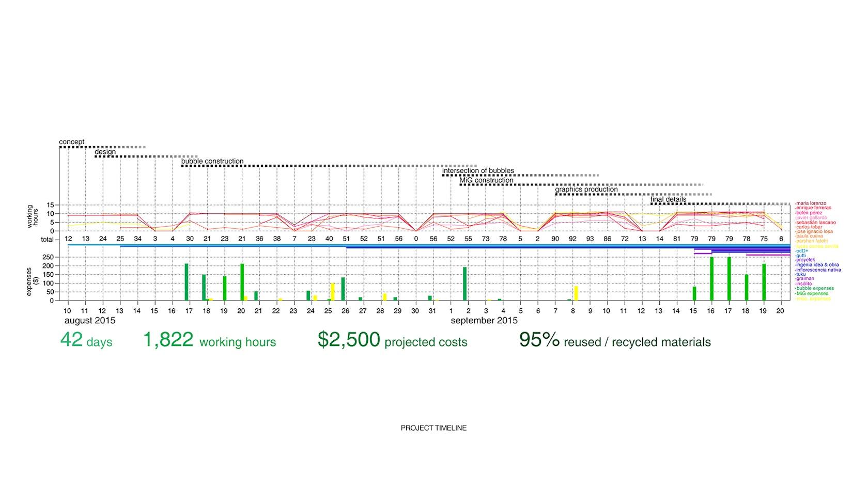Click the 'total' row label

48,240
